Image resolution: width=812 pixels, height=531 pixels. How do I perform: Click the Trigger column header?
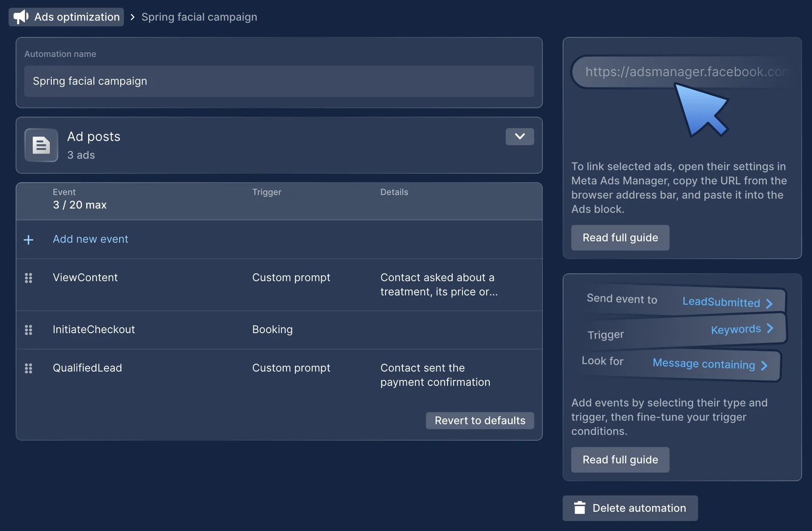[x=267, y=192]
